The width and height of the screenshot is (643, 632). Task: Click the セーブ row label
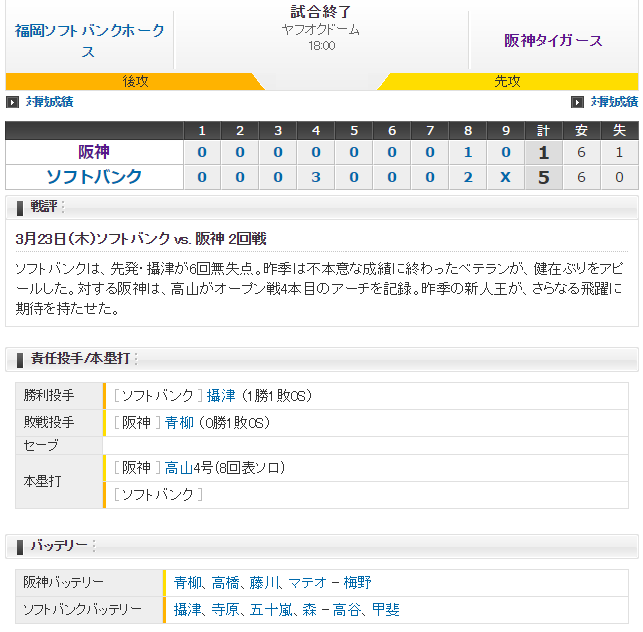(59, 445)
